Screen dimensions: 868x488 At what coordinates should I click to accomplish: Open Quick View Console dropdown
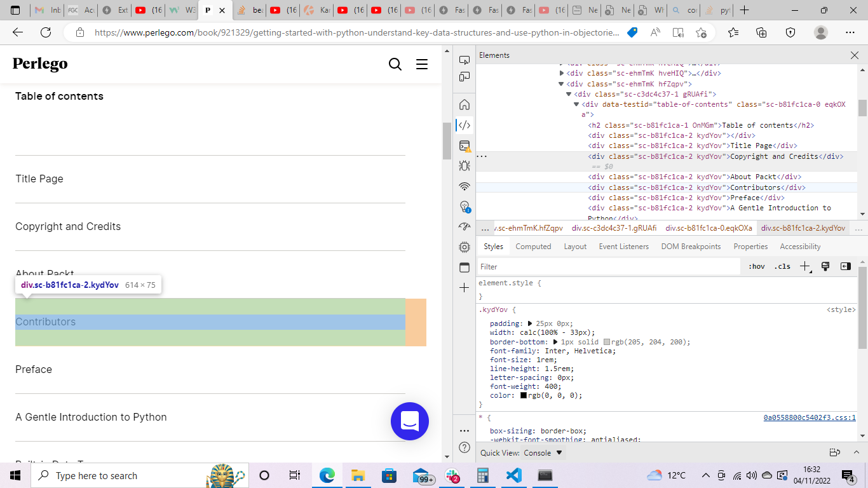543,453
